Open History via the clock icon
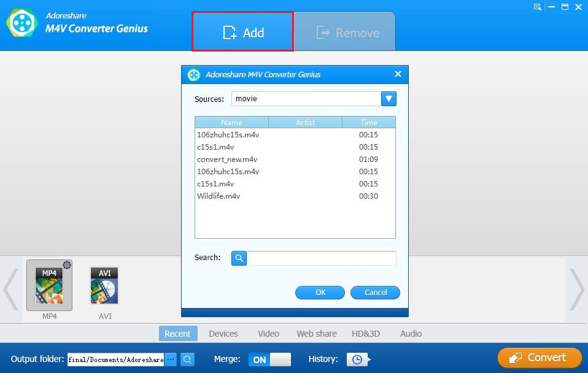The width and height of the screenshot is (588, 373). [357, 359]
